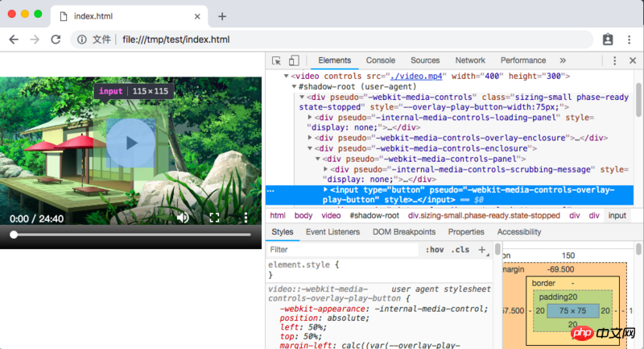
Task: Play the video with overlay button
Action: (x=130, y=143)
